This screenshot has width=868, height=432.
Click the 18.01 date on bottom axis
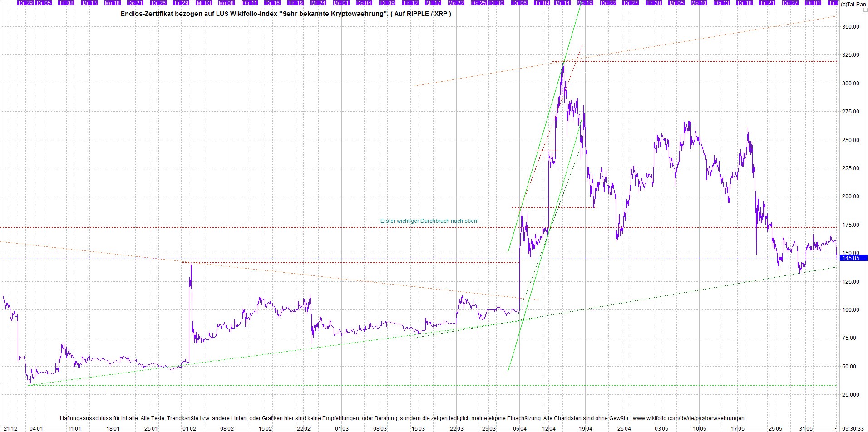click(x=113, y=428)
